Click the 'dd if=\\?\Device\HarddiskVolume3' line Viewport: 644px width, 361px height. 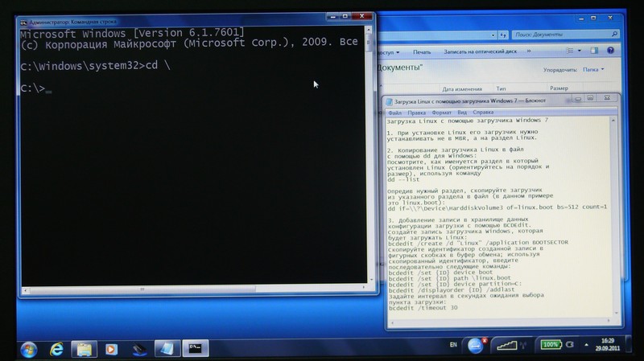[497, 207]
